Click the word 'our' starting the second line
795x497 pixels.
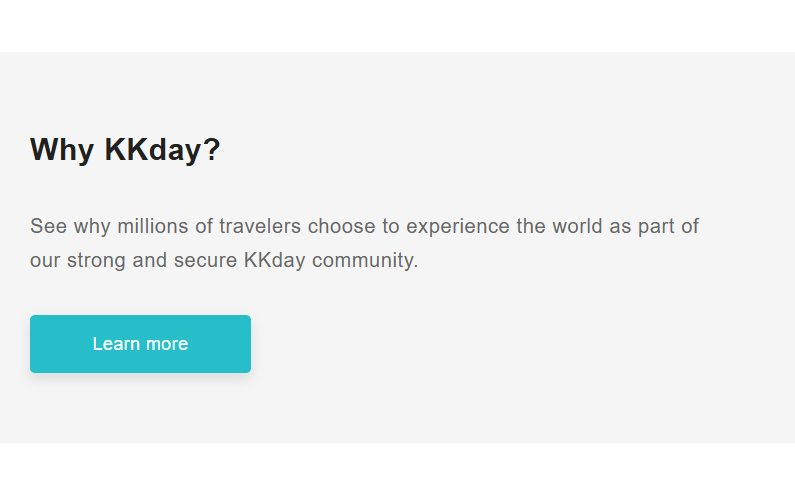point(45,262)
